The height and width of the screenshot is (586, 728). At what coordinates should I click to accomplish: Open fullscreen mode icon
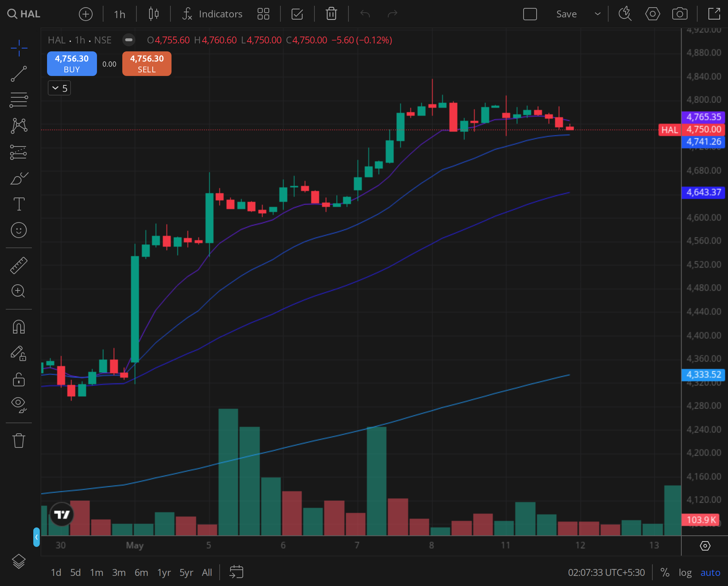tap(714, 14)
